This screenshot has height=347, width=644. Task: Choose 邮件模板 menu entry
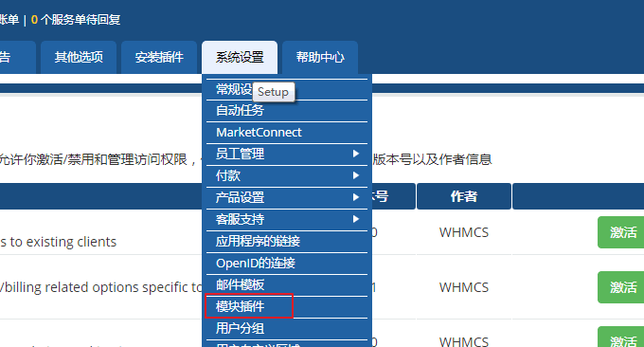tap(287, 285)
